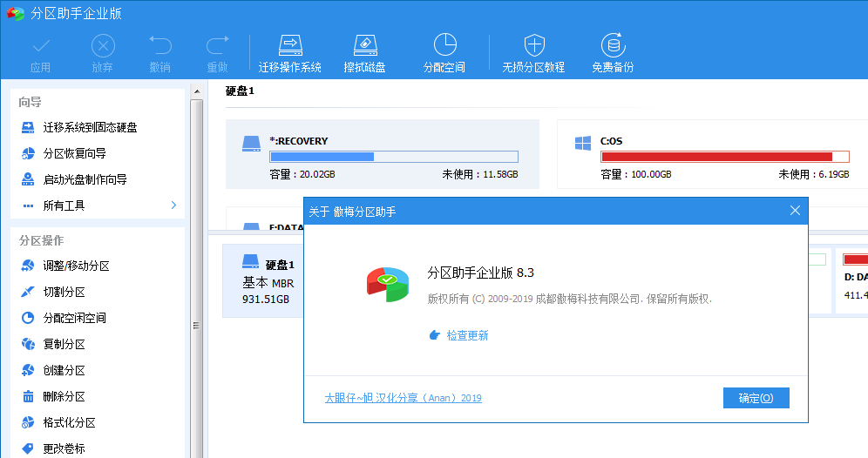Click the 基本 MBR disk type text
The height and width of the screenshot is (458, 868).
(x=268, y=283)
